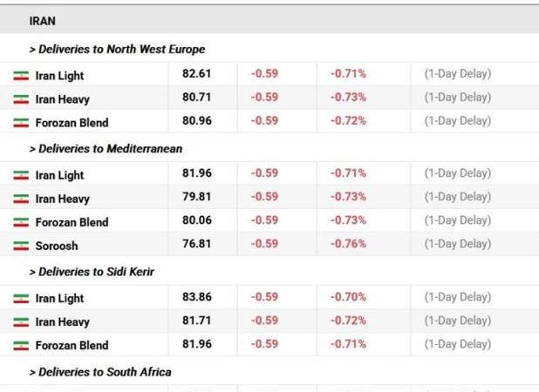The image size is (539, 392).
Task: Click flag icon next to Soroosh
Action: pyautogui.click(x=21, y=246)
